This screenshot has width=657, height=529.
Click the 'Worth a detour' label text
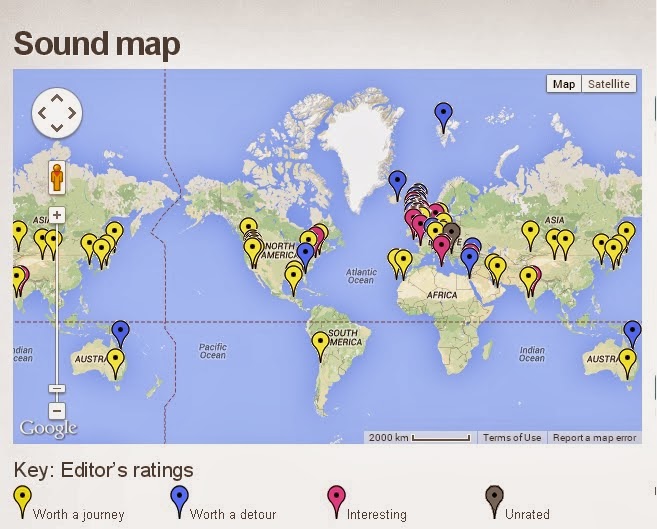point(233,514)
